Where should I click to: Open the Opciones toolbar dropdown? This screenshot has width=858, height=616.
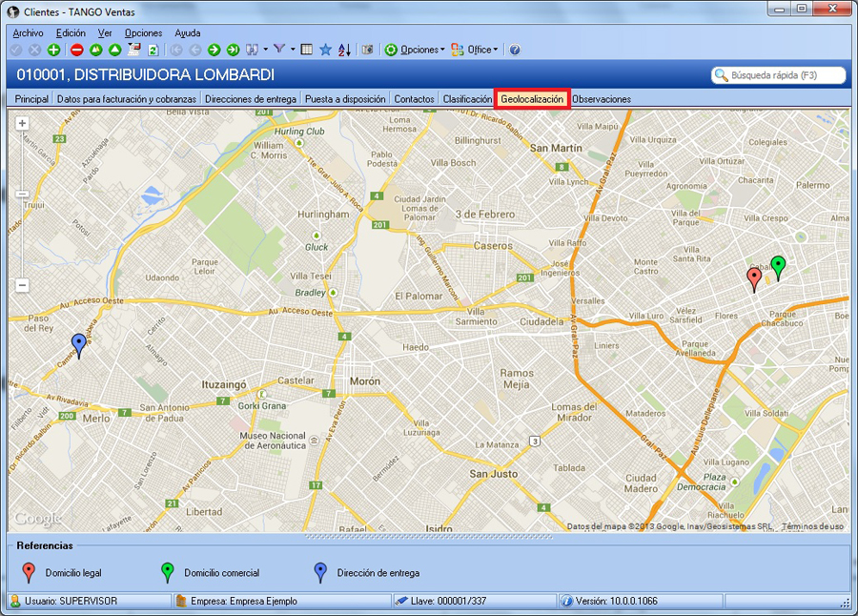click(415, 50)
